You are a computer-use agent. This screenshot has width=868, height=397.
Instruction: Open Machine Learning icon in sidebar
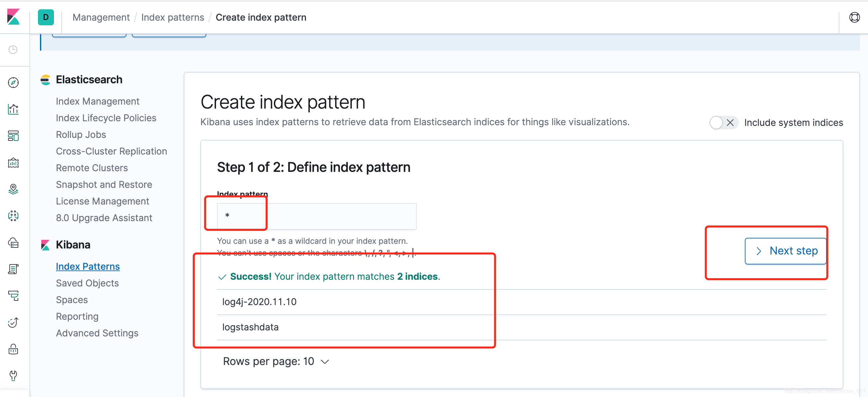13,216
